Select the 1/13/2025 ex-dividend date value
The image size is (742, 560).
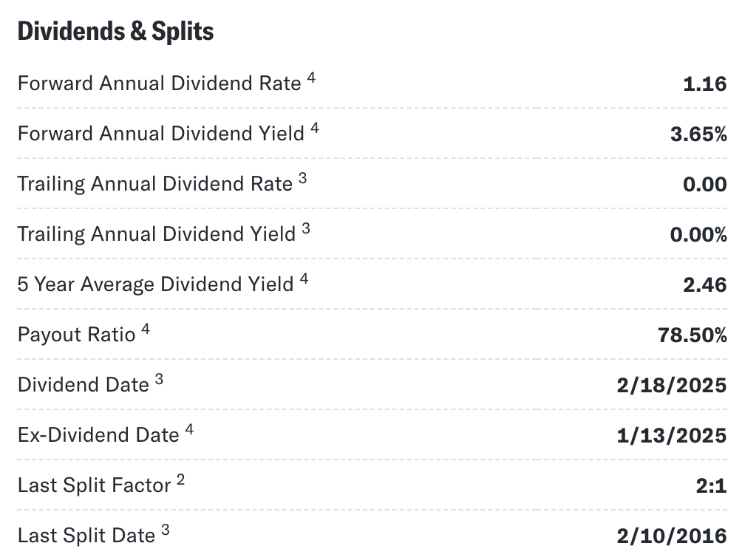[x=672, y=436]
